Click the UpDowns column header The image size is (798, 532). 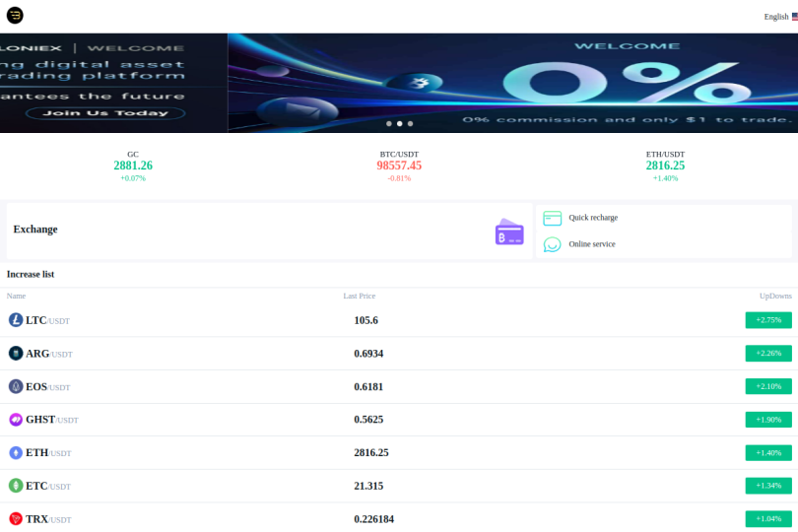coord(775,296)
